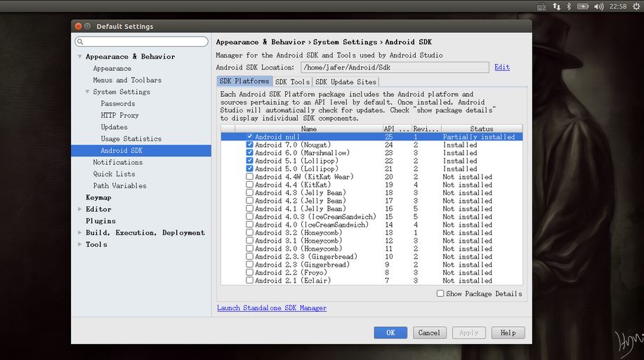644x360 pixels.
Task: Switch to the SDK Update Sites tab
Action: (x=346, y=81)
